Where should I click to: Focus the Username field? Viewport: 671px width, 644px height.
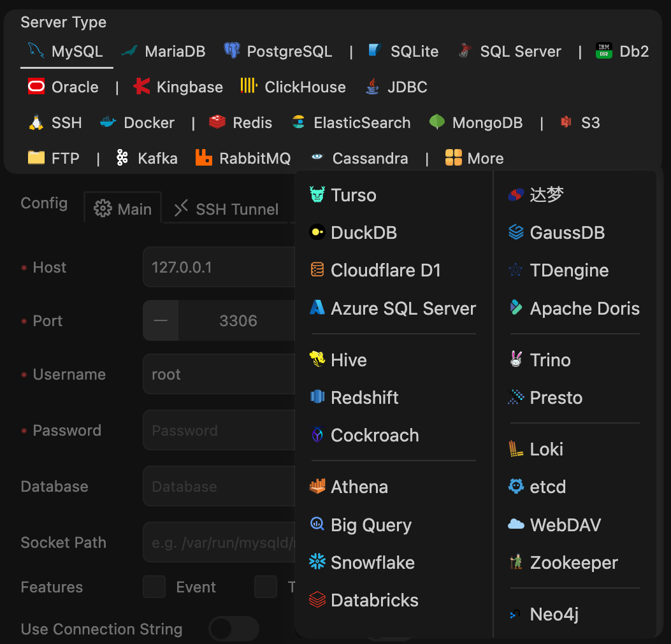[x=219, y=374]
